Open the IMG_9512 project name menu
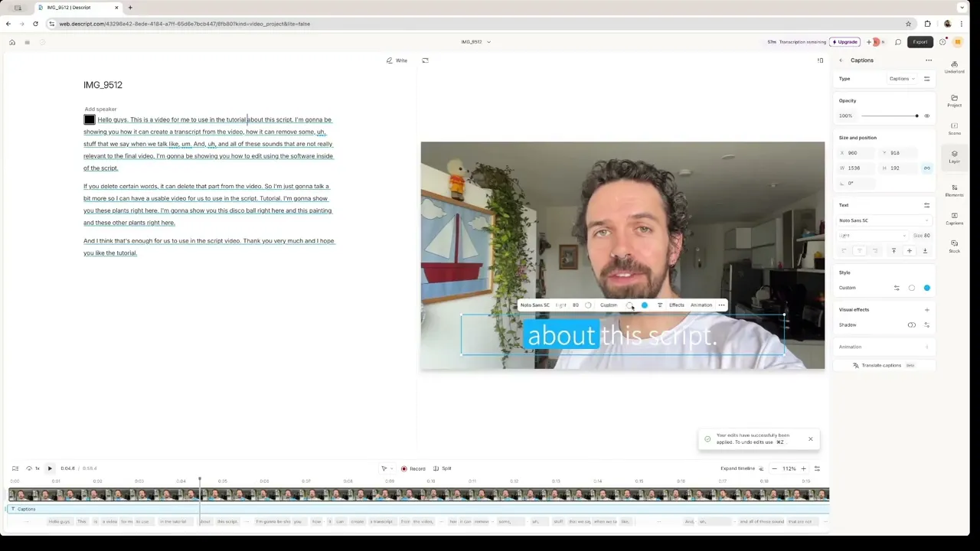The image size is (980, 551). [475, 42]
